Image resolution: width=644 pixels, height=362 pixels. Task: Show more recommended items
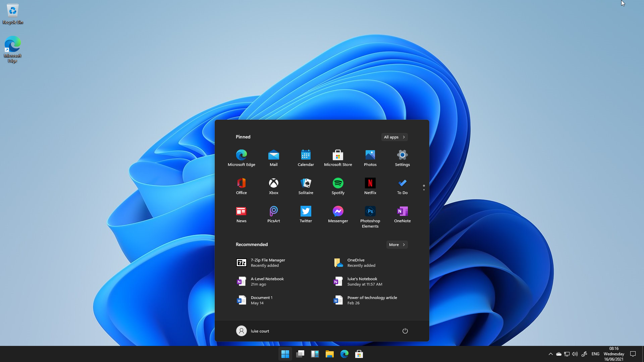[x=396, y=244]
